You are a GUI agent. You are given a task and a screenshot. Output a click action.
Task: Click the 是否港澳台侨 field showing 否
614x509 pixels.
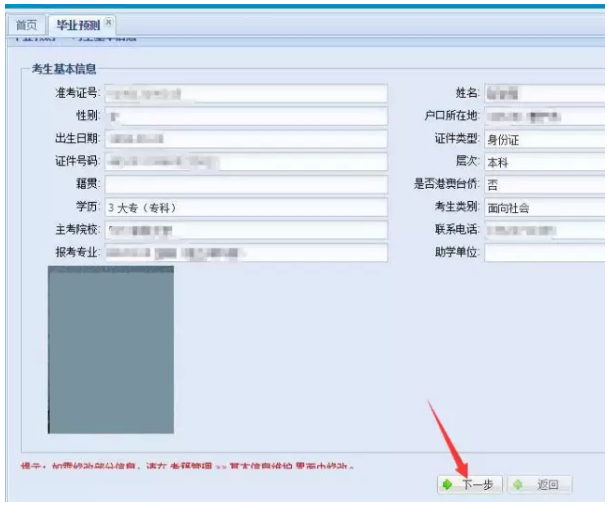545,184
